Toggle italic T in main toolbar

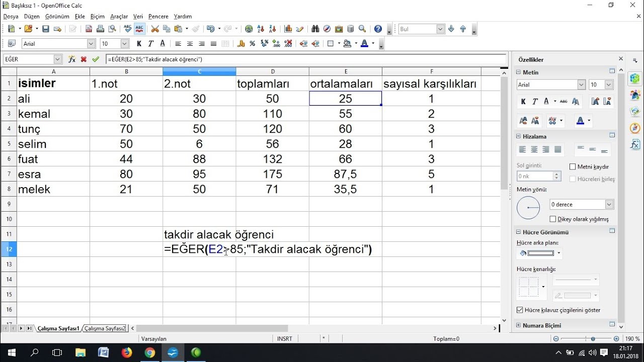pos(151,44)
